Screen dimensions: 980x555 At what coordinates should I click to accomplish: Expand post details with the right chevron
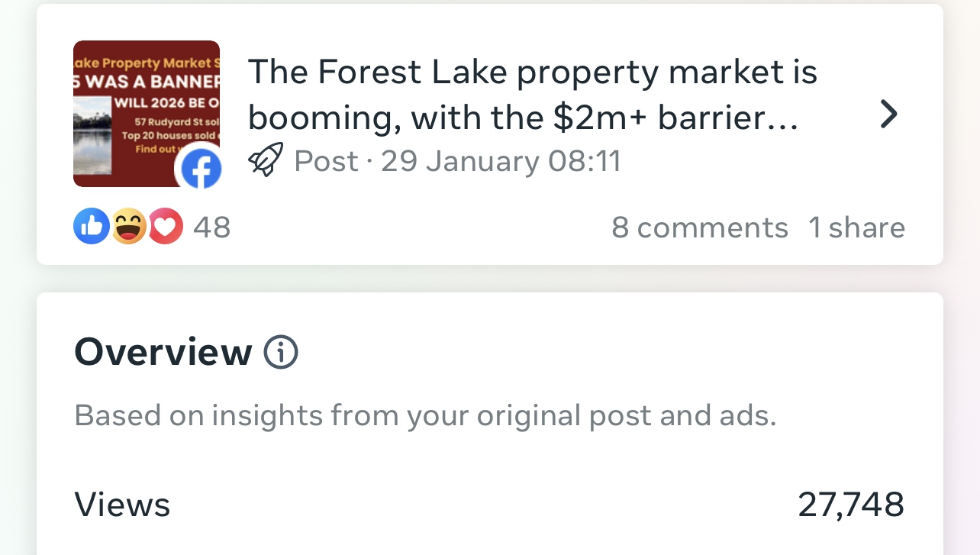[888, 115]
